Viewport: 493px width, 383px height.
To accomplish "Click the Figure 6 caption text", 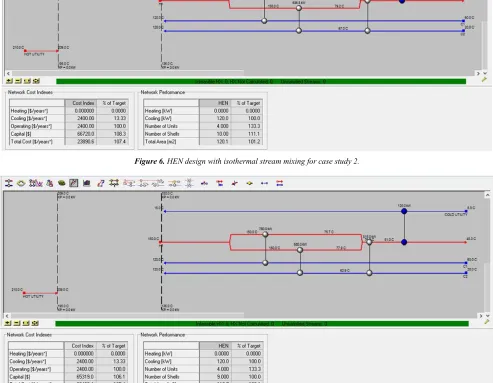I will tap(247, 161).
